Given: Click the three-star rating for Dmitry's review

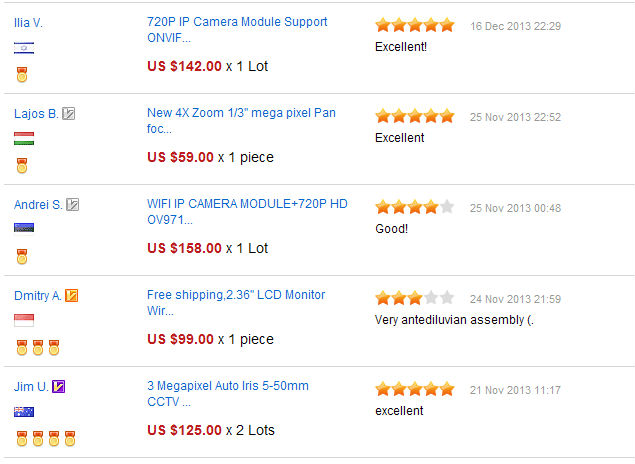Looking at the screenshot, I should pyautogui.click(x=415, y=298).
